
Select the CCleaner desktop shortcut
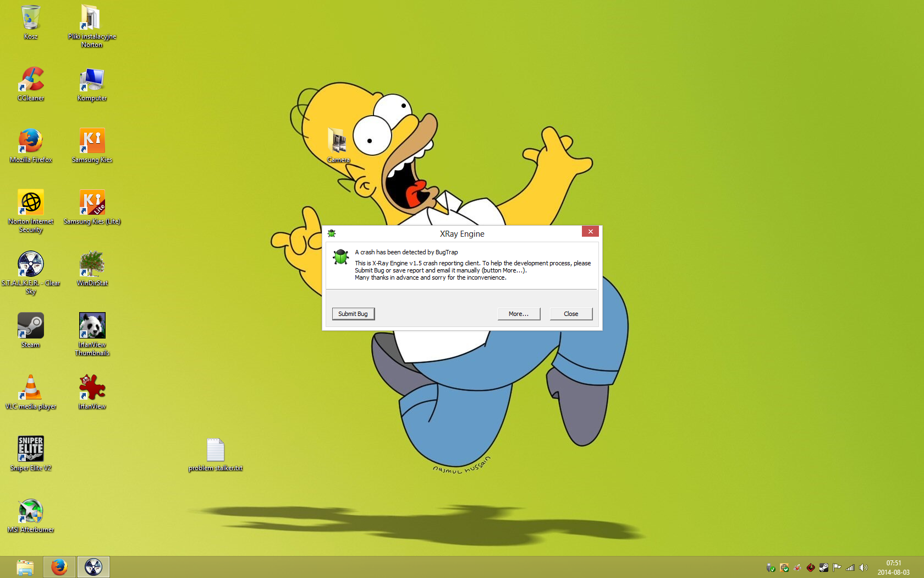click(x=31, y=84)
